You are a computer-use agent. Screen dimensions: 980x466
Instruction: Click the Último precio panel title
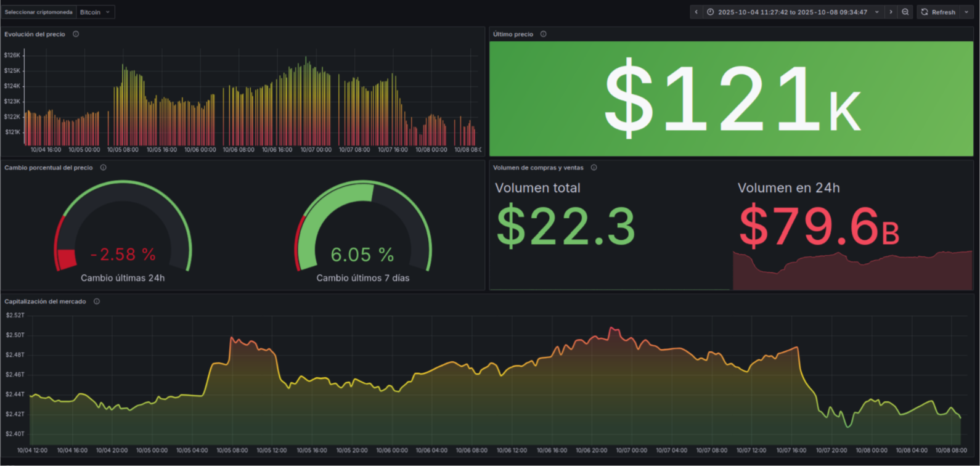[x=513, y=35]
